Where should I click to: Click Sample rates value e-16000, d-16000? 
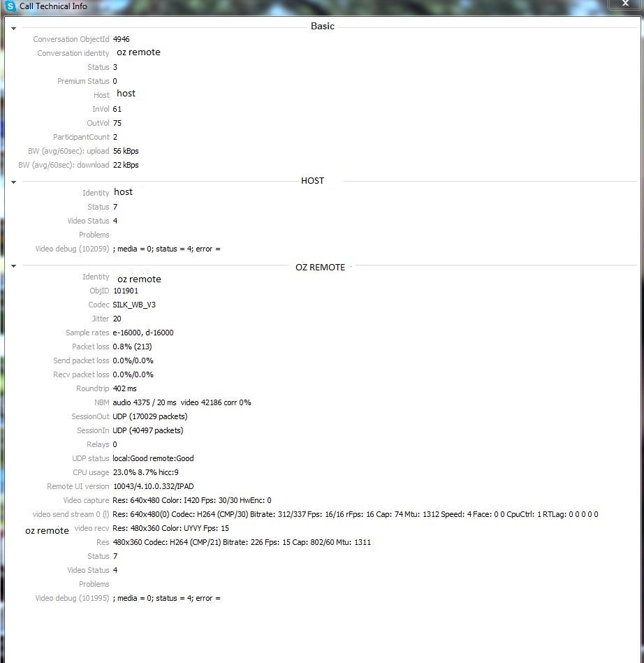click(x=143, y=333)
